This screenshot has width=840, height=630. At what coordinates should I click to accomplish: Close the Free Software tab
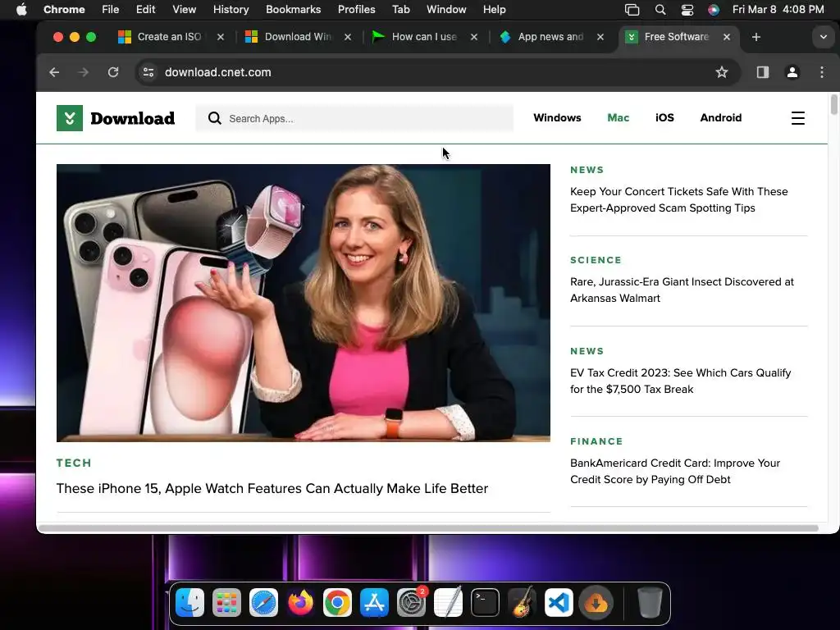point(727,37)
